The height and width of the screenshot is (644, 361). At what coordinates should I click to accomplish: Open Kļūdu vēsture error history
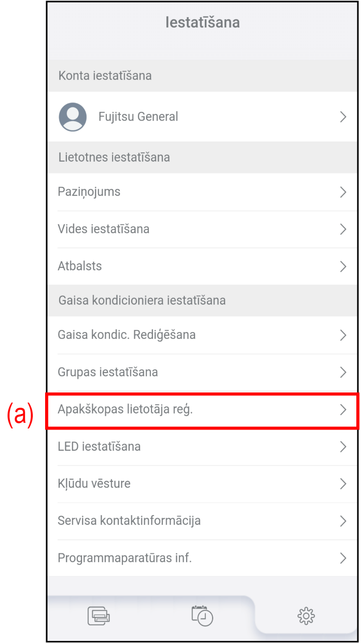(x=202, y=484)
